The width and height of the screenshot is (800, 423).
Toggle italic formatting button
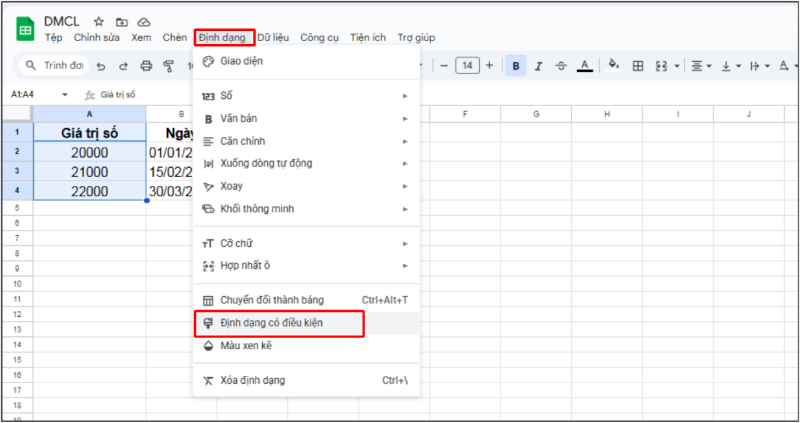pos(538,66)
